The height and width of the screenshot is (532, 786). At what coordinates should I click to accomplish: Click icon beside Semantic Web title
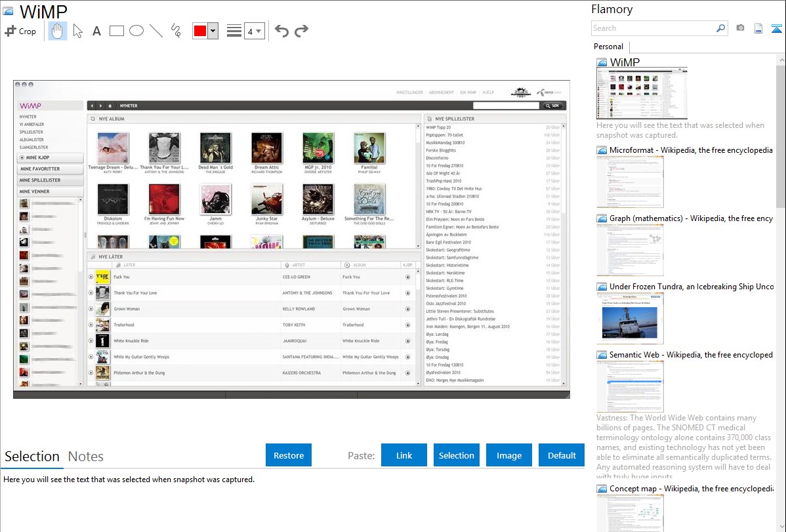pos(602,355)
